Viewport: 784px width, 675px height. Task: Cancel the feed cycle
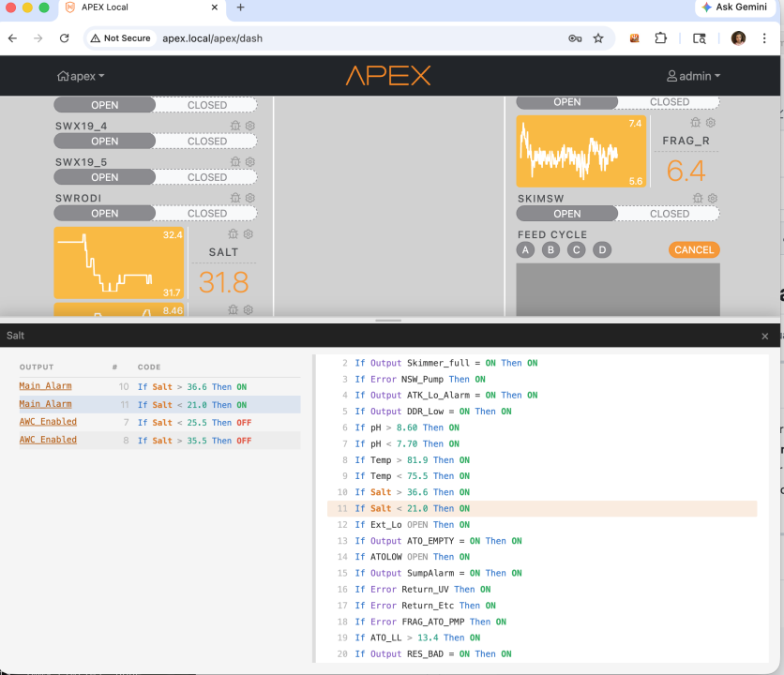[x=694, y=250]
